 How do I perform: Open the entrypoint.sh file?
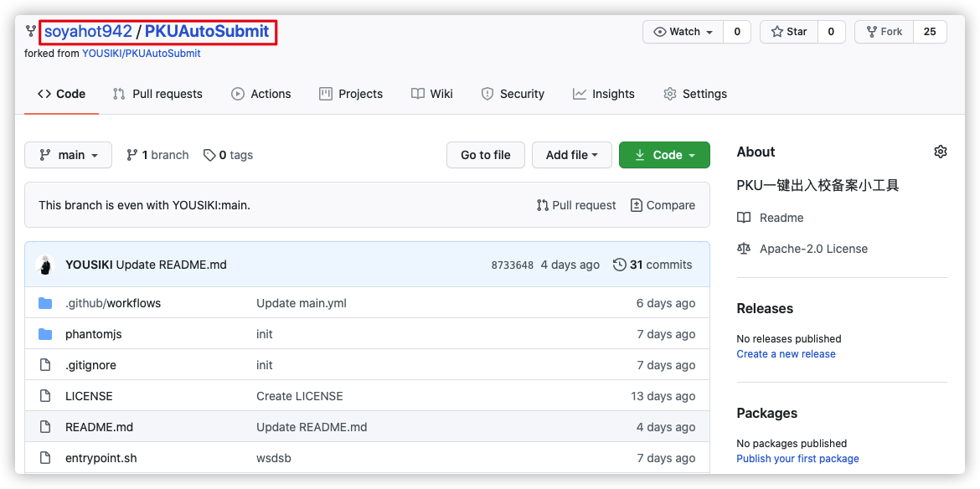pos(101,458)
